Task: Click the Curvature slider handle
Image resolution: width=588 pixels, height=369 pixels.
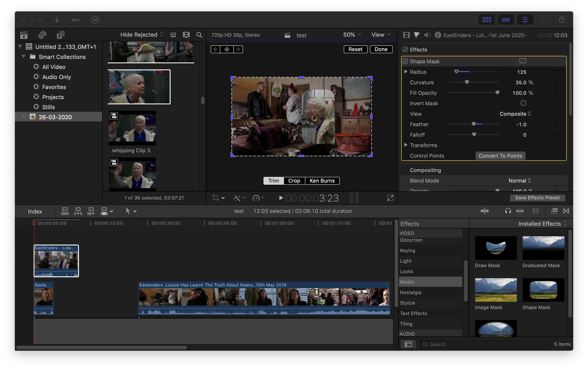Action: pyautogui.click(x=467, y=82)
